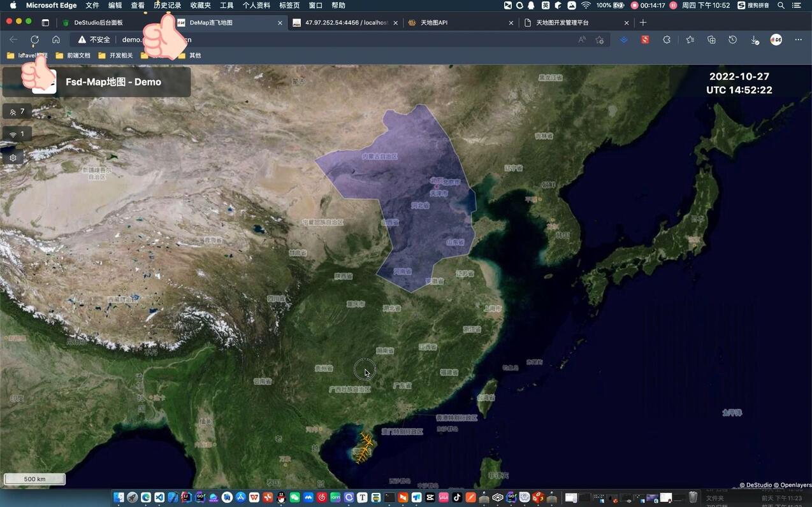Viewport: 812px width, 507px height.
Task: Open the 窗口 menu
Action: tap(315, 5)
